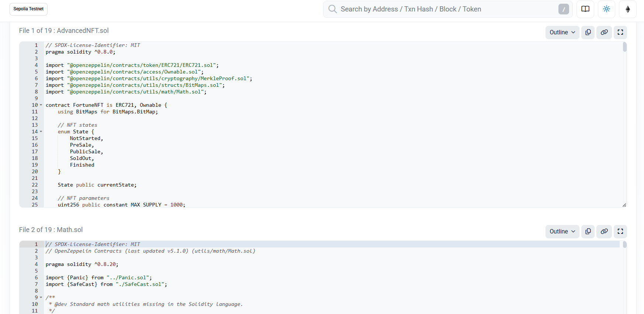
Task: Copy Math.sol source code to clipboard
Action: (x=588, y=232)
